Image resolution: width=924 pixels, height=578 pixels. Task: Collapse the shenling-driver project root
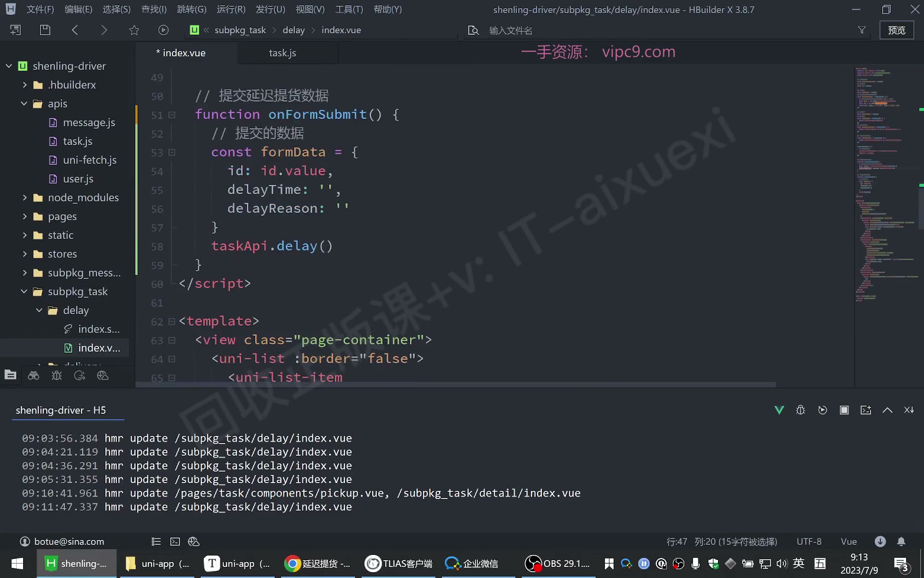[x=9, y=66]
